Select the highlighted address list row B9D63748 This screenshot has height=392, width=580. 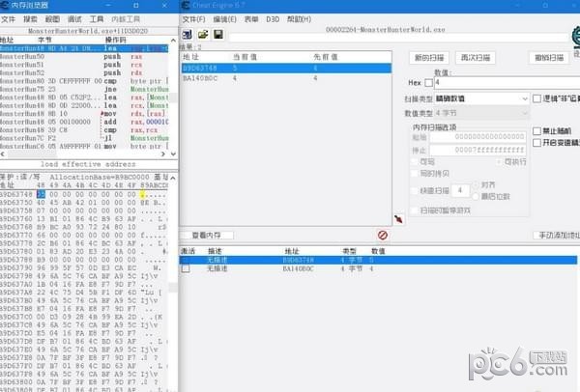pos(378,260)
